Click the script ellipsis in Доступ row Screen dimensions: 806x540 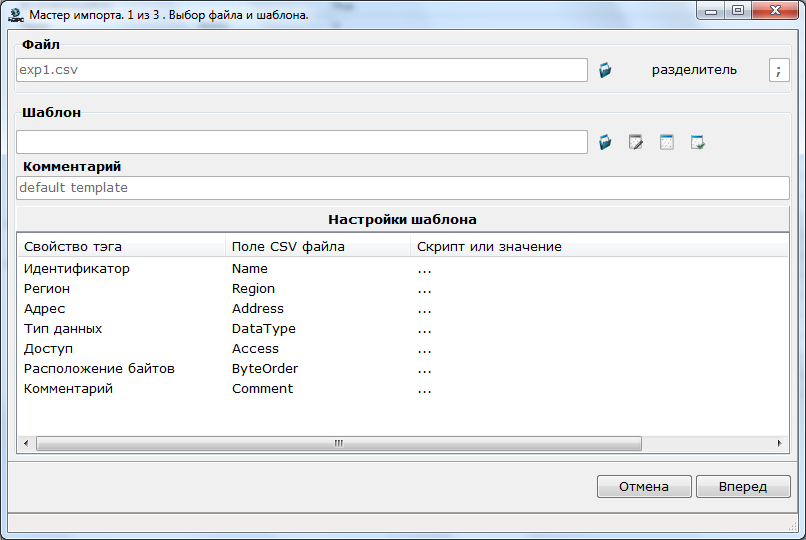425,350
